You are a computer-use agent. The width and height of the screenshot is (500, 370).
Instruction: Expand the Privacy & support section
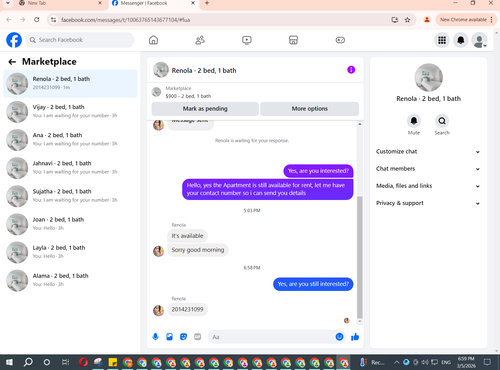coord(428,203)
